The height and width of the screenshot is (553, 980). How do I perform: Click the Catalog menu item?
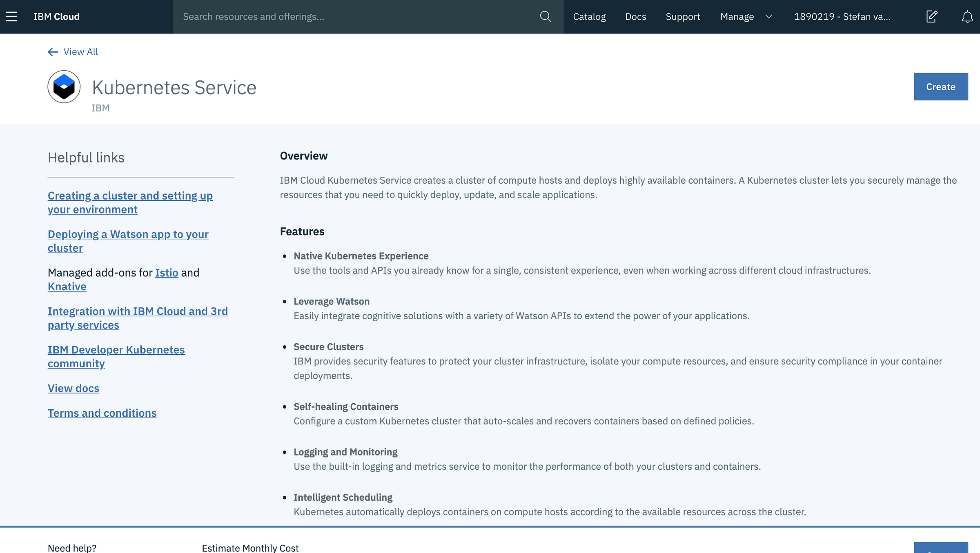[589, 16]
